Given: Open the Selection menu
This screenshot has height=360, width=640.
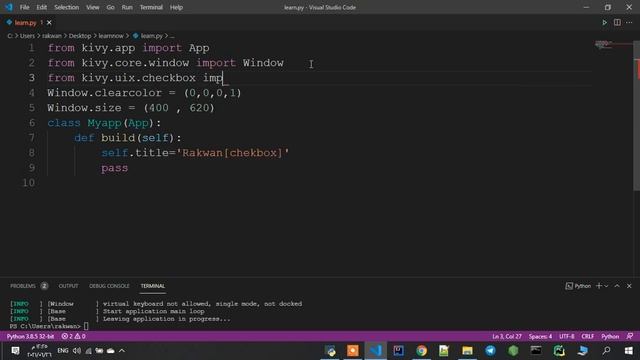Looking at the screenshot, I should point(67,7).
